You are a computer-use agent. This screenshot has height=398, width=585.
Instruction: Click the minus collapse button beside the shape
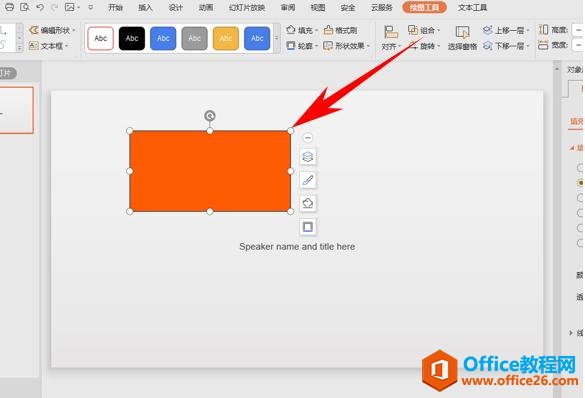307,138
